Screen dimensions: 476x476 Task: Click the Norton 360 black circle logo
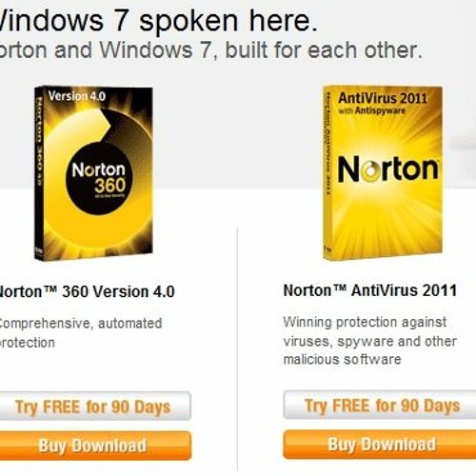(99, 178)
